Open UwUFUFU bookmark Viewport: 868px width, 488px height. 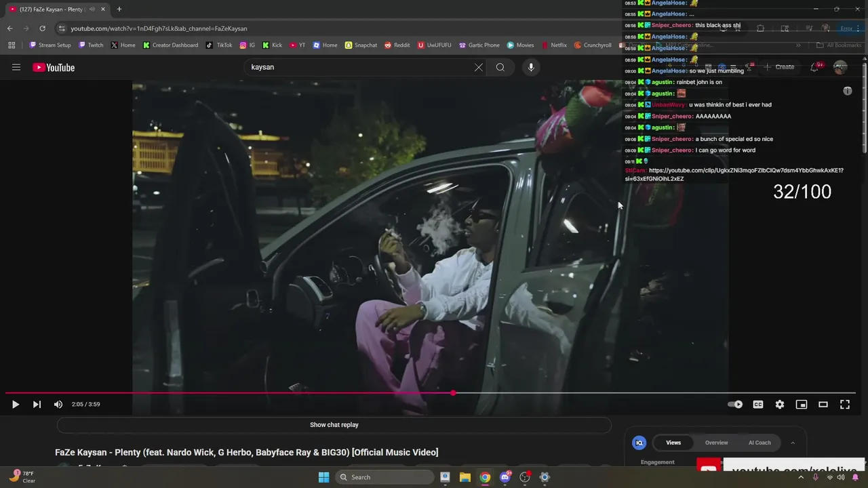pyautogui.click(x=434, y=45)
